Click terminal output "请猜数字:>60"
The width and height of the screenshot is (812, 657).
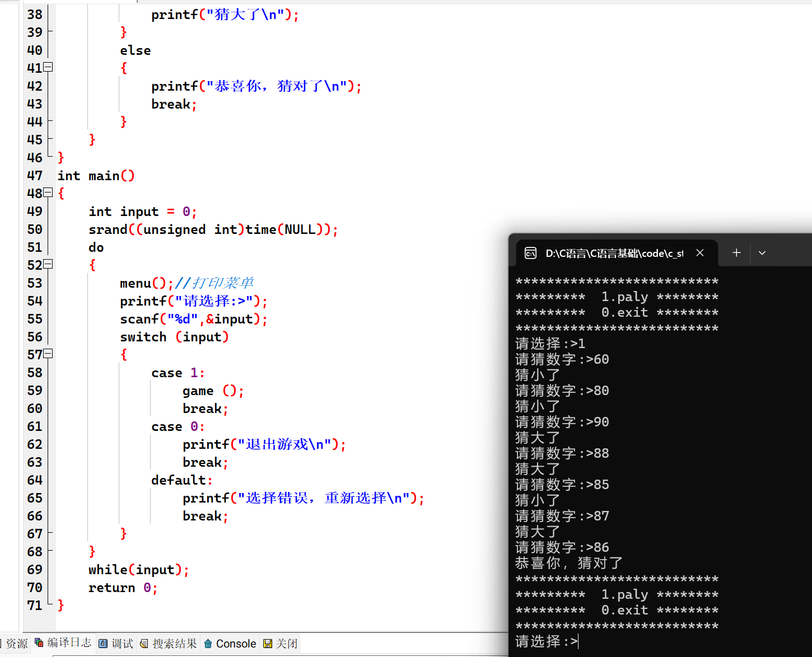pyautogui.click(x=562, y=359)
